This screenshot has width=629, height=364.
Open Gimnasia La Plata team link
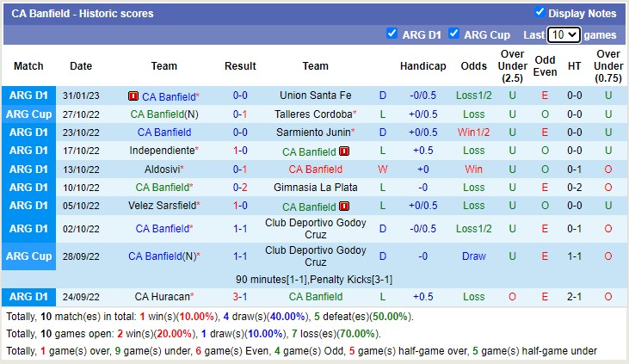coord(315,188)
